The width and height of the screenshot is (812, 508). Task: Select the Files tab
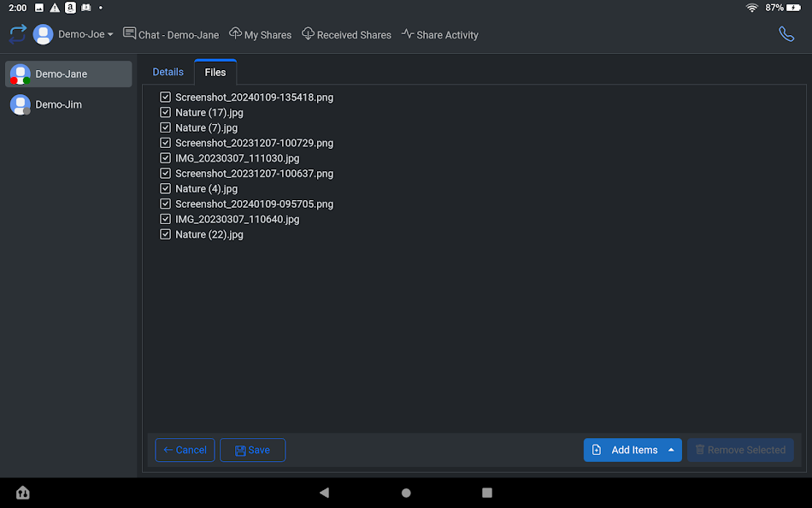[215, 72]
